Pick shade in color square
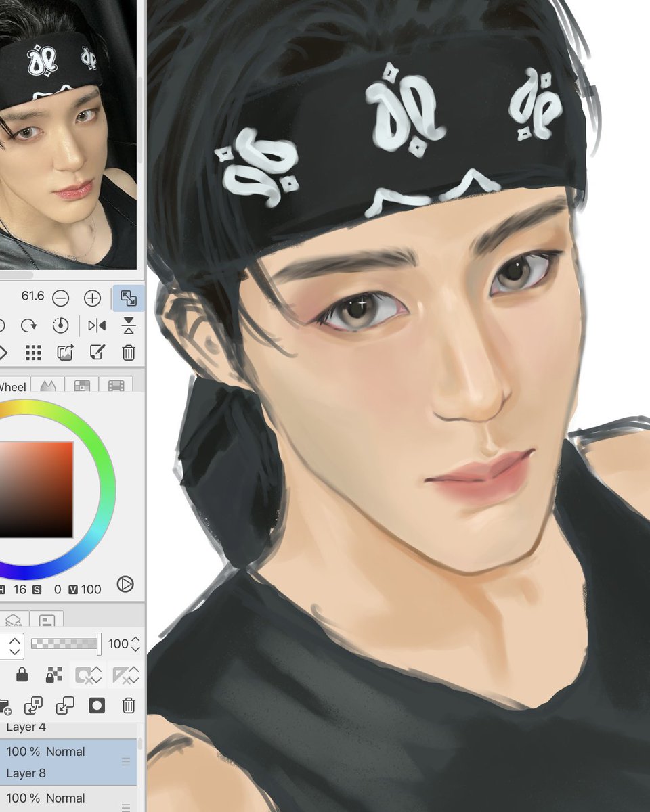Image resolution: width=650 pixels, height=812 pixels. pos(36,490)
